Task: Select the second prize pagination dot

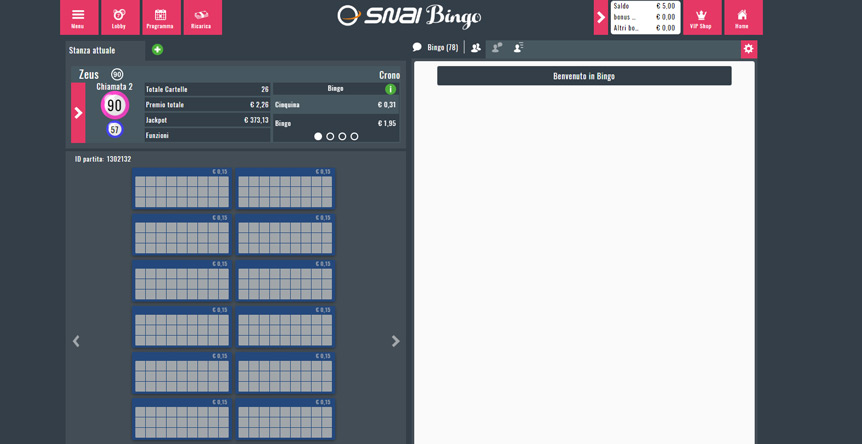Action: (330, 137)
